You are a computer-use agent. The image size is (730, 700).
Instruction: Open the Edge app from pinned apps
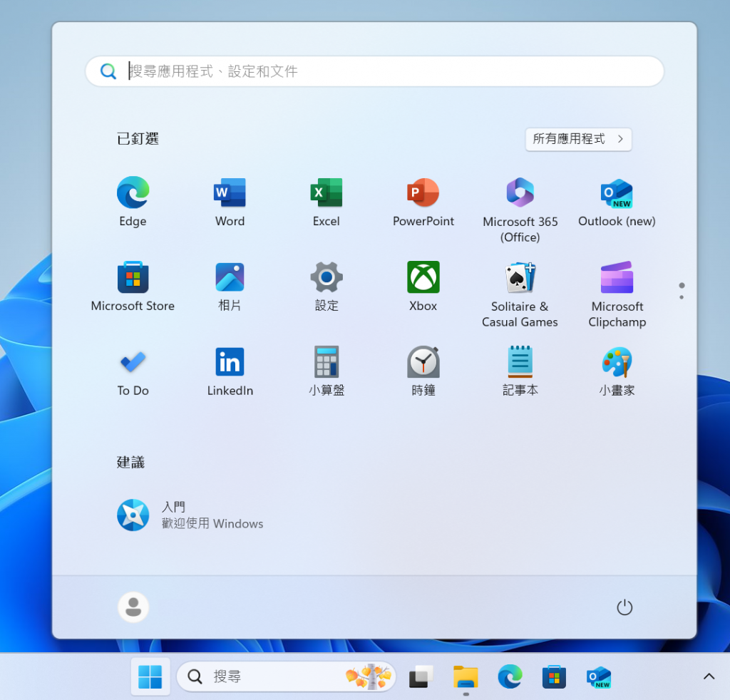(133, 201)
